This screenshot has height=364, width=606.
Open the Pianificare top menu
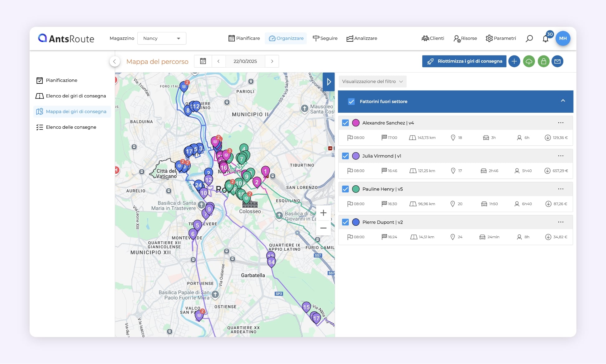[x=244, y=38]
